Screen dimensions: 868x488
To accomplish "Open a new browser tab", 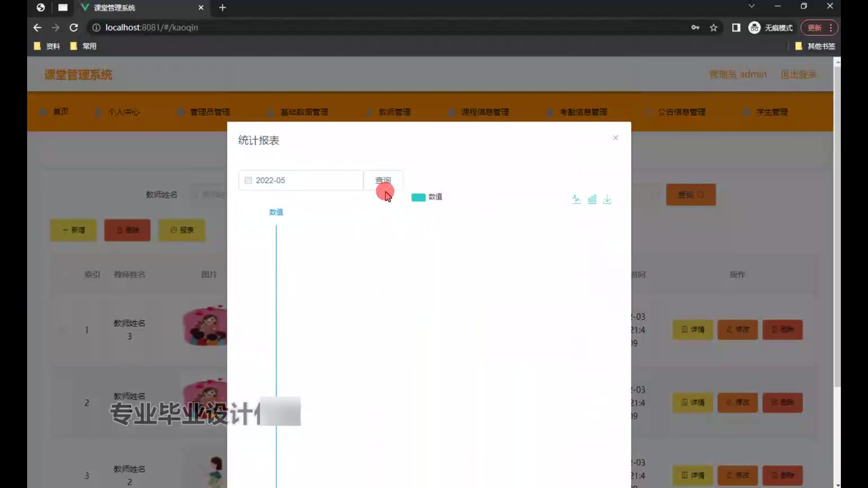I will tap(222, 8).
